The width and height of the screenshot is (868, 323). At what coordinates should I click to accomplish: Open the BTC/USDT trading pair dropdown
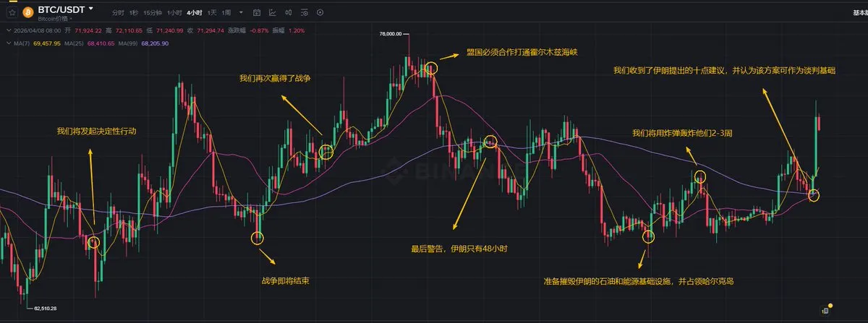[x=90, y=9]
